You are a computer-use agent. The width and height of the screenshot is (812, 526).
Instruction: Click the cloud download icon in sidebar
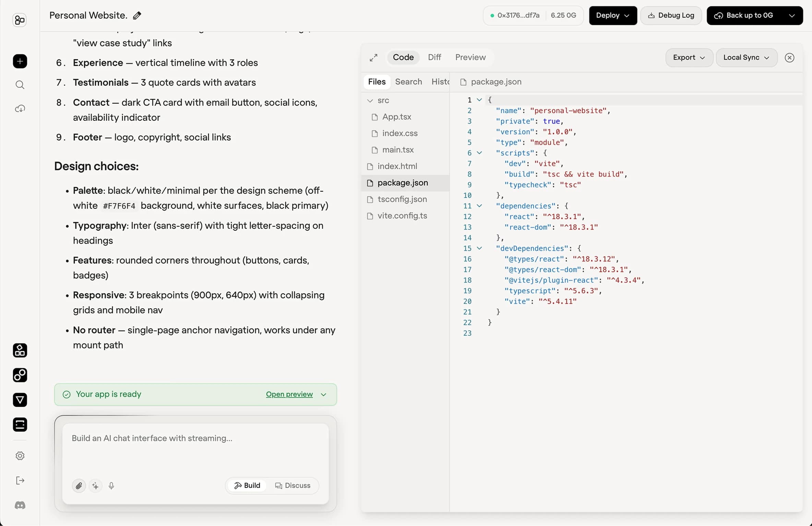pos(20,109)
